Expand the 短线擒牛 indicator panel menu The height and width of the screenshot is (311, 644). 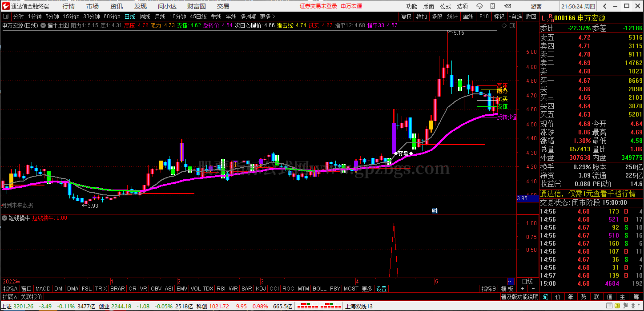coord(5,218)
